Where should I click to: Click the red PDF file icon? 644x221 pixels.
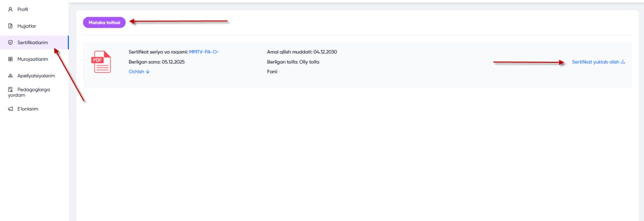tap(101, 62)
